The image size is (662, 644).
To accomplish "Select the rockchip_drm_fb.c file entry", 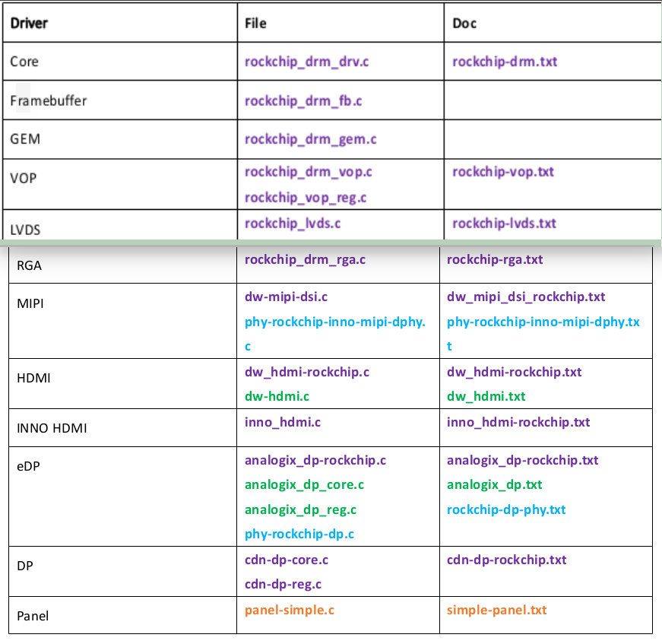I will click(302, 100).
